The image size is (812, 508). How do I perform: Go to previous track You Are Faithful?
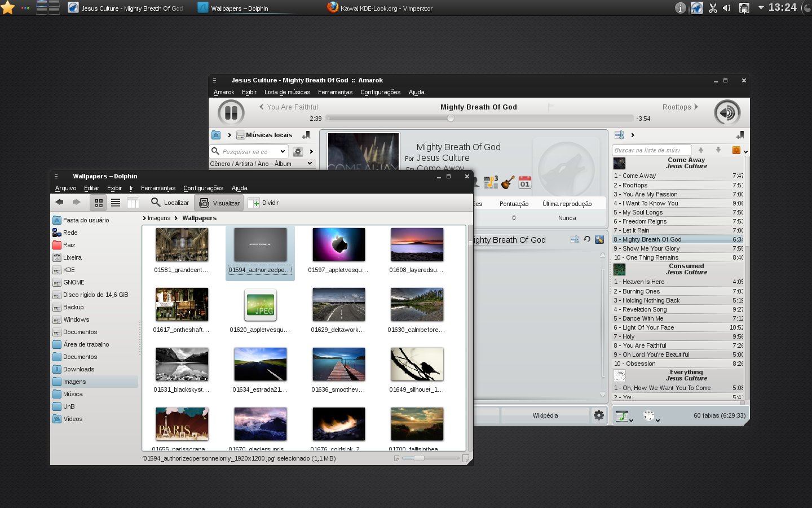(288, 107)
